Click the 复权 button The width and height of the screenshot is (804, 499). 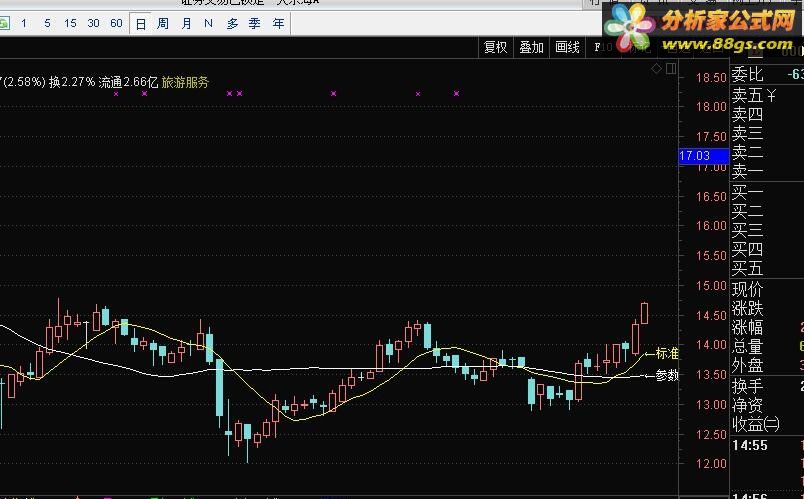[x=495, y=47]
